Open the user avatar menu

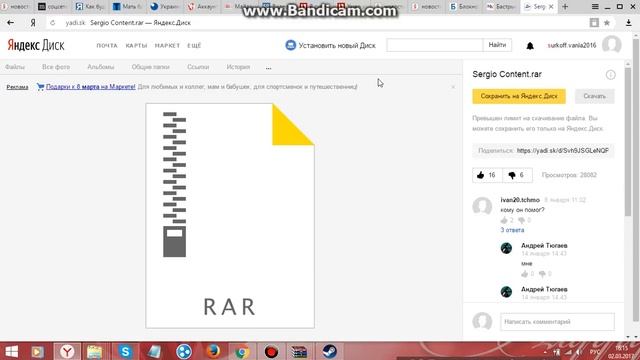pos(611,44)
